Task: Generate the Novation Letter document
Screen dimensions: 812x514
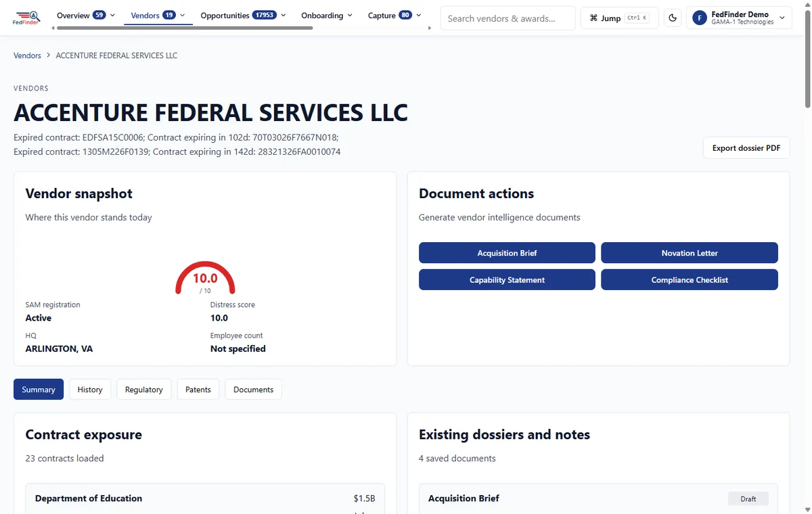Action: click(690, 253)
